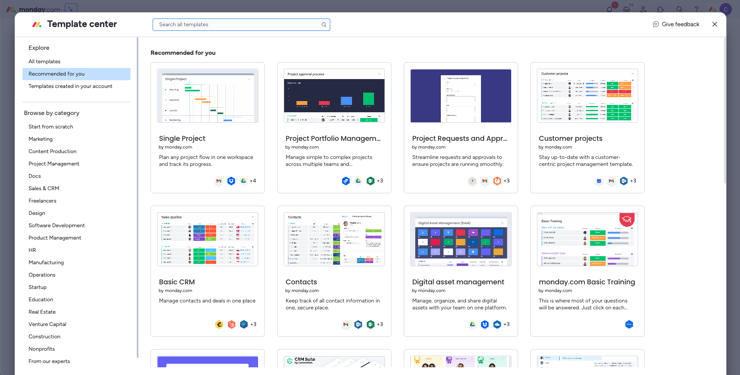740x375 pixels.
Task: Open Customer projects template title
Action: coord(570,138)
